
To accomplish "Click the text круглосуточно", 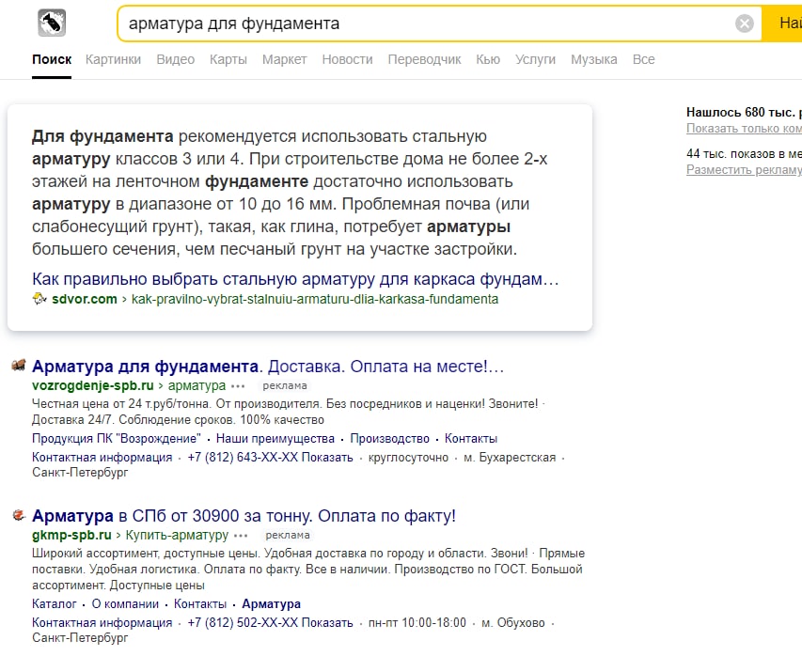I will (x=408, y=457).
